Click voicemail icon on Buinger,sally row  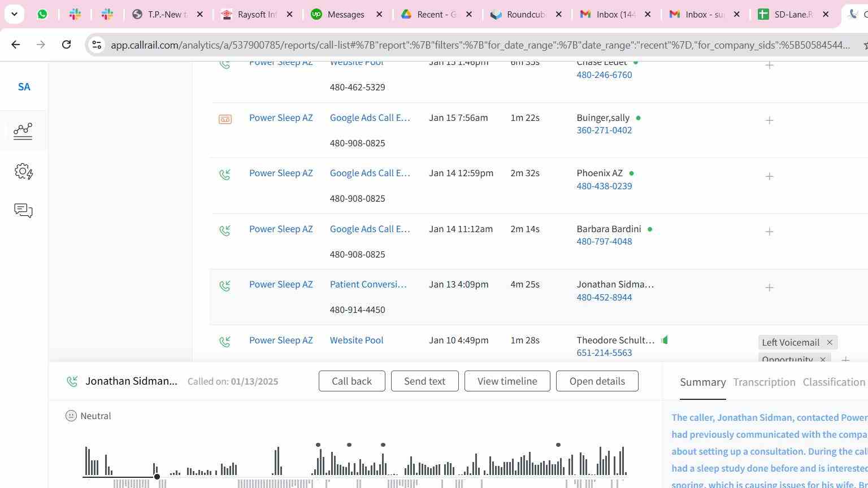225,119
